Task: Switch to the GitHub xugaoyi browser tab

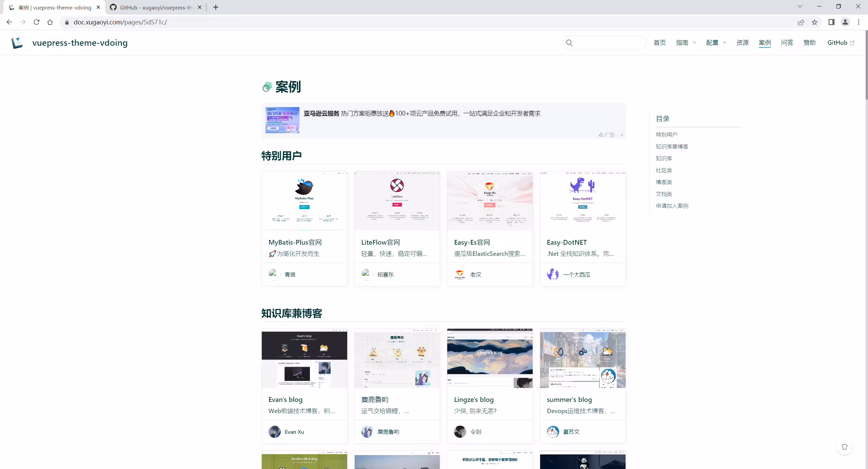Action: click(x=156, y=7)
